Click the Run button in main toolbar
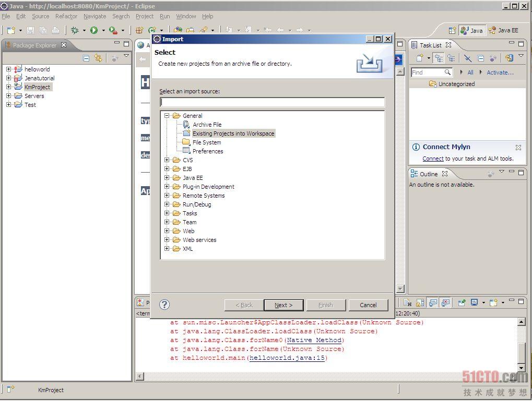 94,31
